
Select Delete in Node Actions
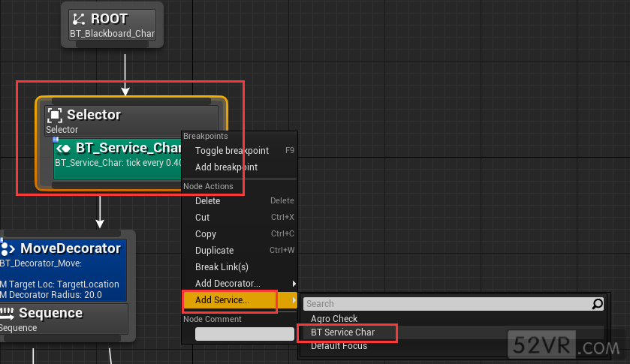[x=208, y=201]
